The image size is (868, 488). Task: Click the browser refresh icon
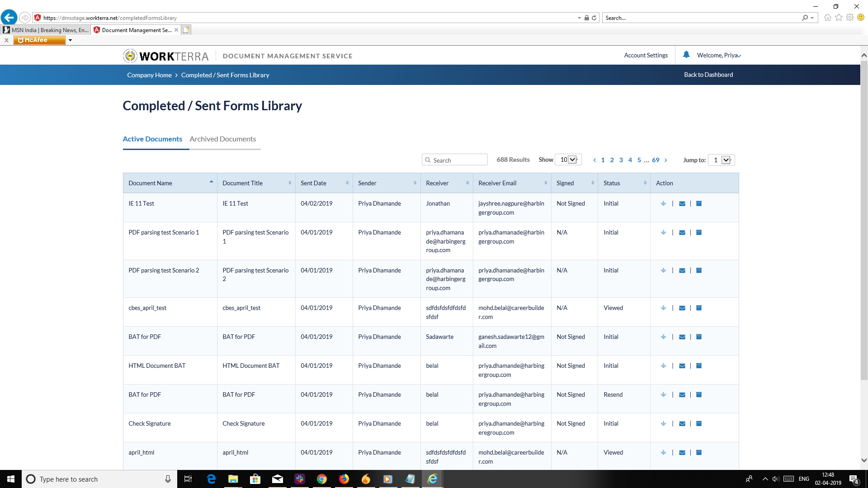coord(594,18)
